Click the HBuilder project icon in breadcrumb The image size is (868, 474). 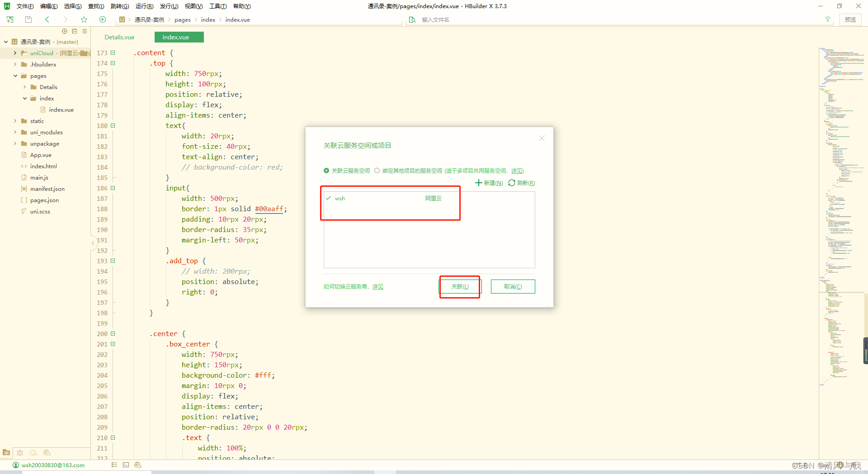[x=122, y=19]
